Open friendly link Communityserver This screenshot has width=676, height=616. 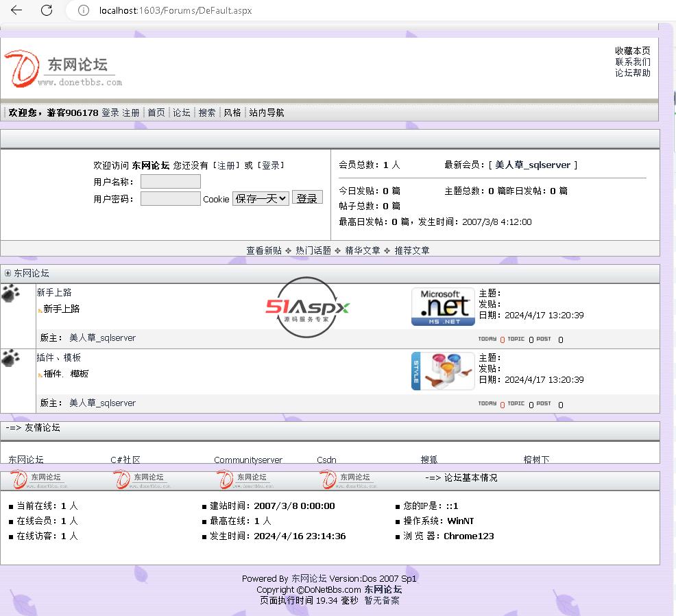click(x=248, y=460)
